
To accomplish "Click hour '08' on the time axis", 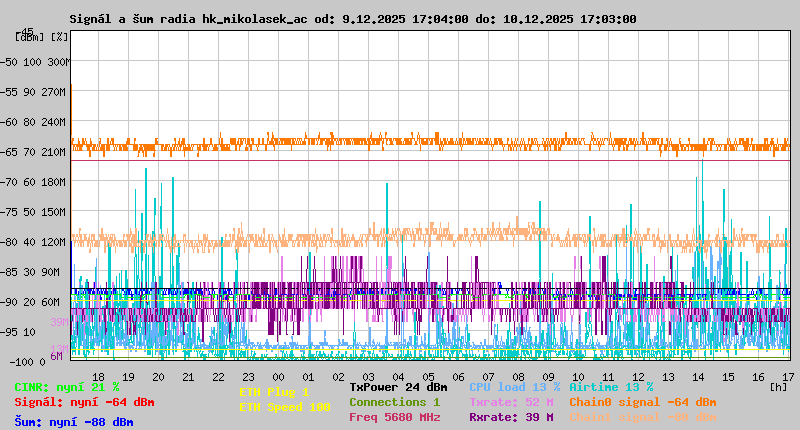I will pyautogui.click(x=518, y=377).
